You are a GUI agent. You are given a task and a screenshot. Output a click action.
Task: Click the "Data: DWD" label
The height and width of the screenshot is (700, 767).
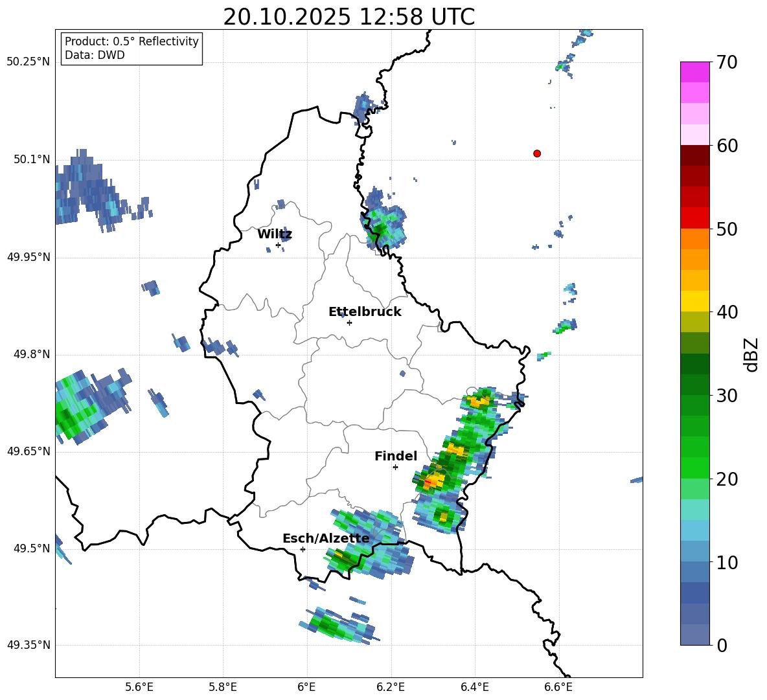point(95,55)
